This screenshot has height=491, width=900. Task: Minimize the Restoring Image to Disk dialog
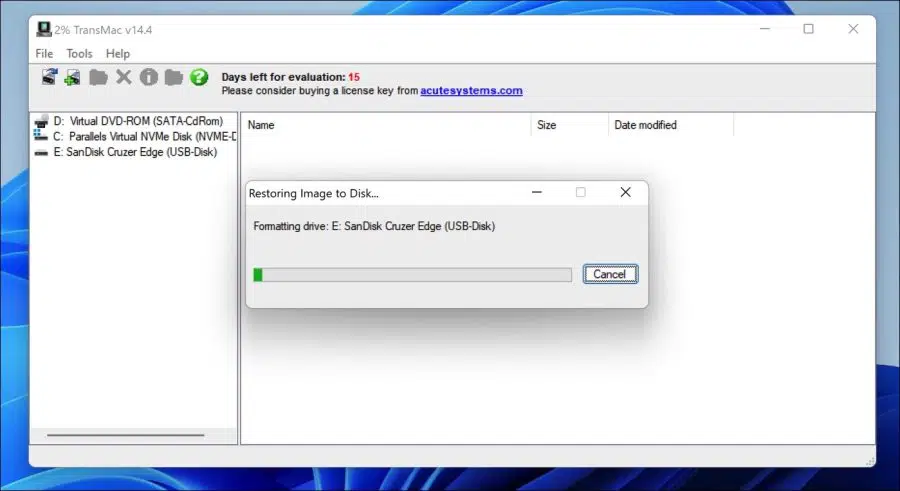pyautogui.click(x=537, y=192)
